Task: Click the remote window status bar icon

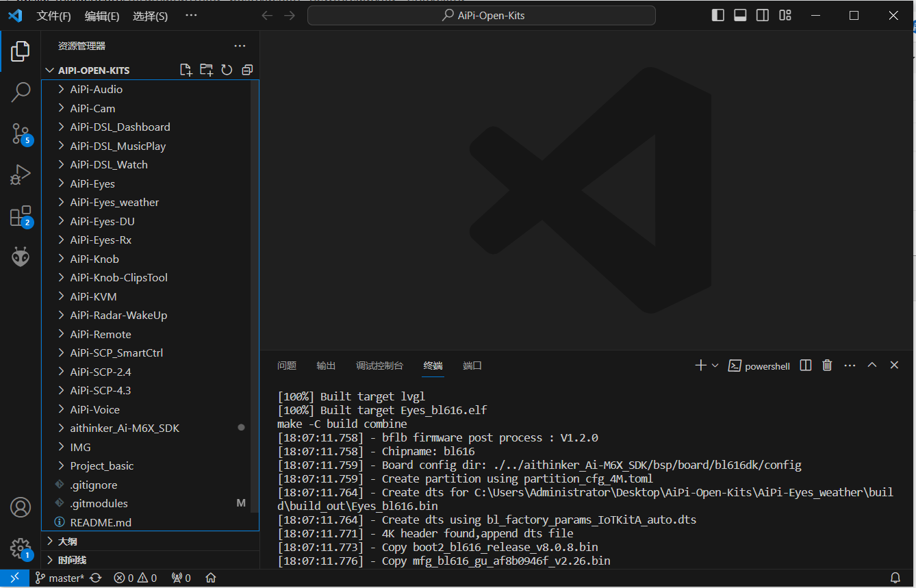Action: (14, 578)
